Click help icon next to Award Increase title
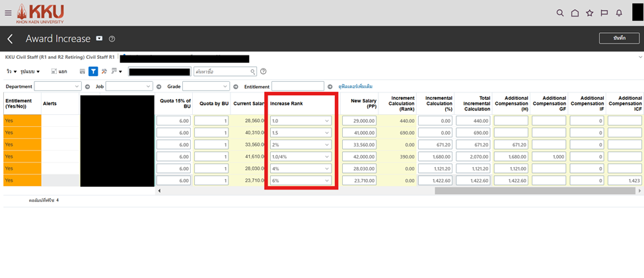644x278 pixels. tap(112, 39)
